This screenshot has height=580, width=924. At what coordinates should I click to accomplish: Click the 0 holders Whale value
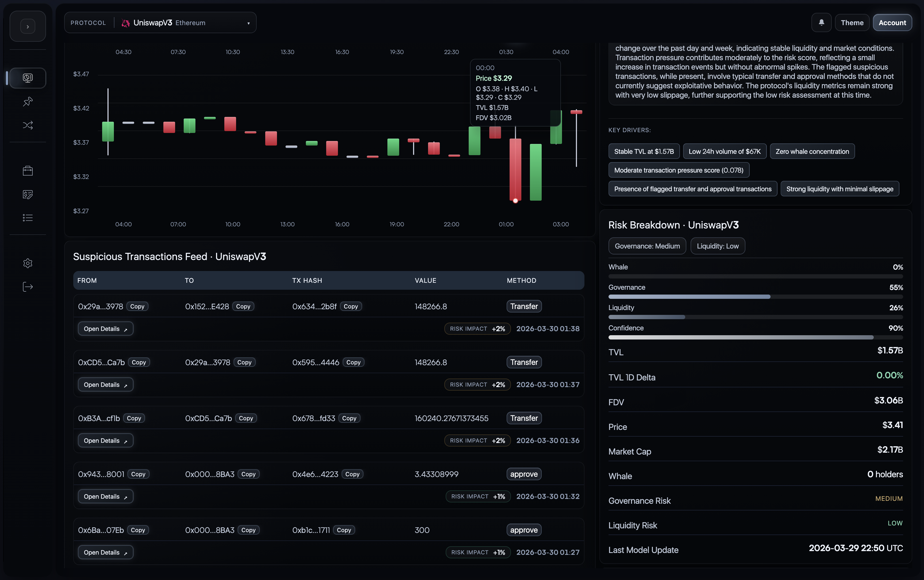(x=885, y=475)
